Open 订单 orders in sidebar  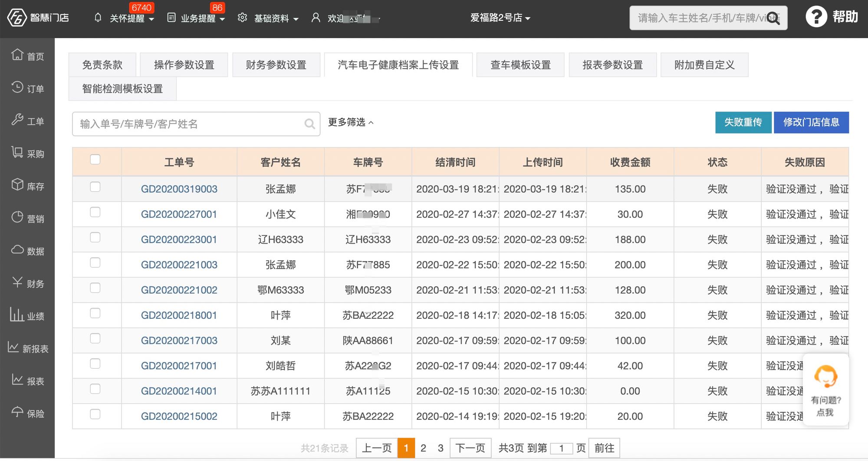[x=27, y=88]
